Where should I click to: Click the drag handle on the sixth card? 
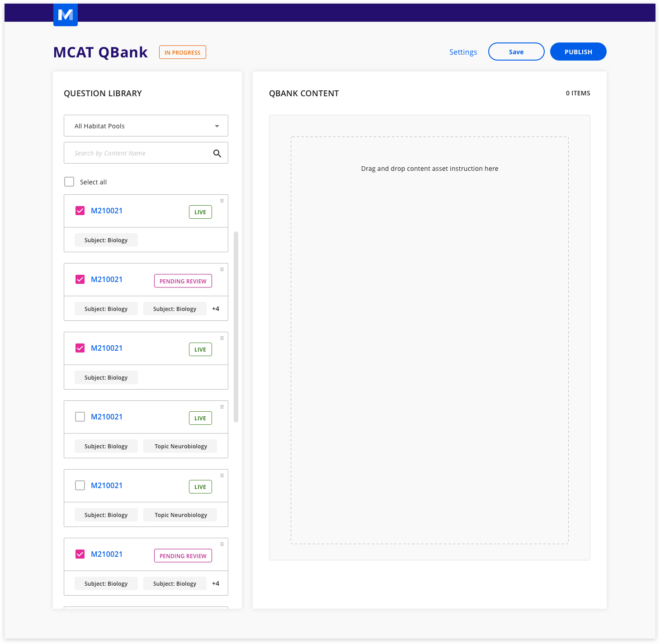(x=222, y=544)
